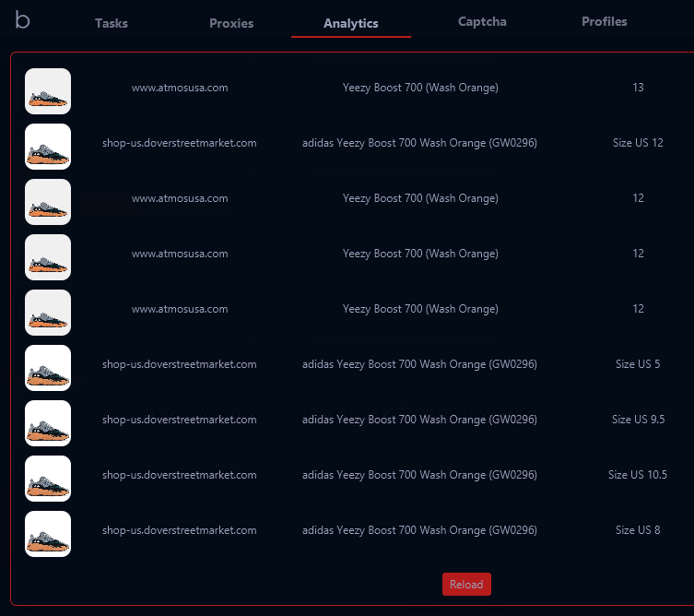
Task: Click doverstreetmarket site in Size US 10.5 row
Action: click(x=179, y=475)
